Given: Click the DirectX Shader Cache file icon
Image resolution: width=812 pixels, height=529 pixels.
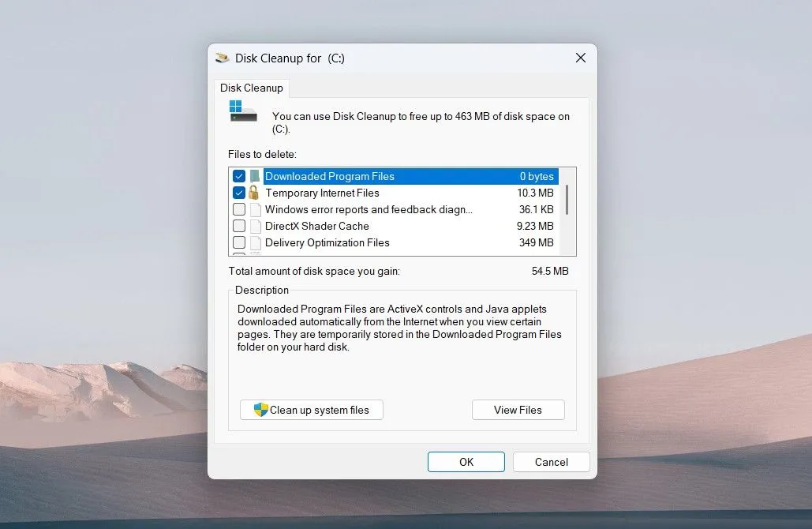Looking at the screenshot, I should (256, 226).
